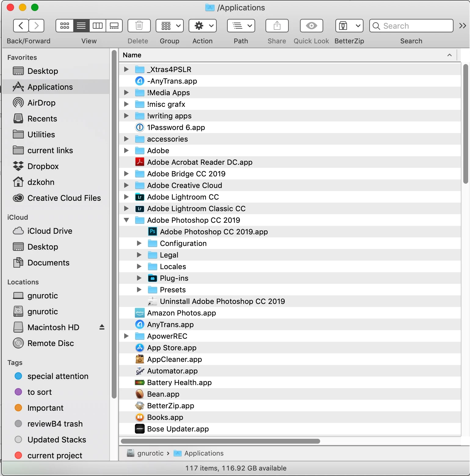Screen dimensions: 470x476
Task: Expand the Configuration subfolder
Action: point(139,243)
